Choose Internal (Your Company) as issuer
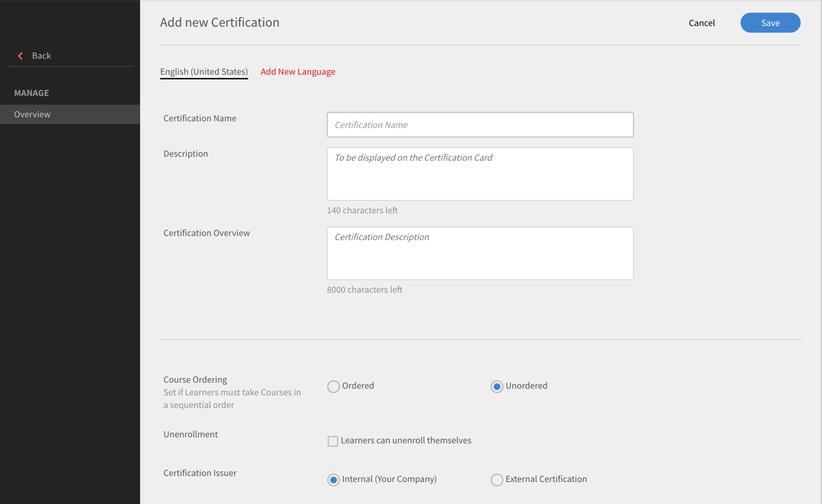Screen dimensions: 822x504 333,479
